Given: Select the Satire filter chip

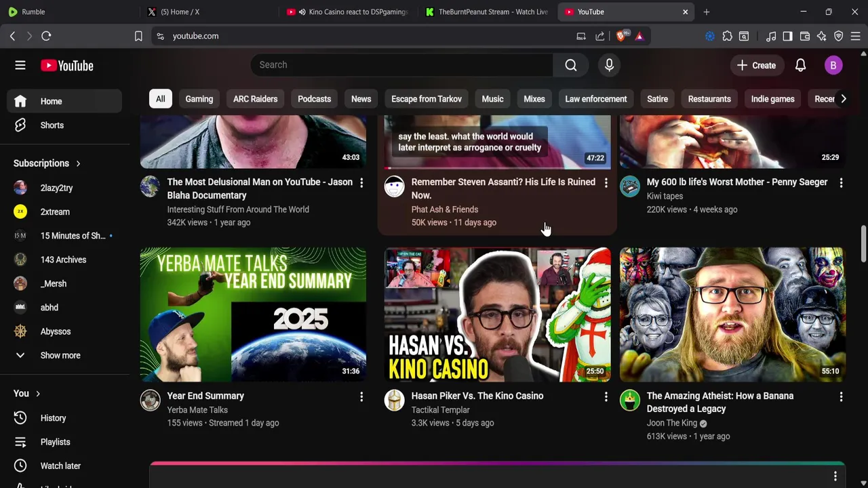Looking at the screenshot, I should tap(657, 99).
